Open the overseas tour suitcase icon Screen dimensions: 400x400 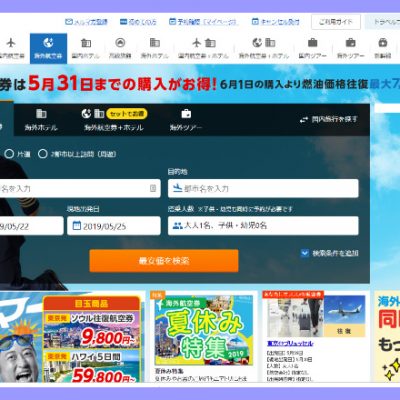coord(350,43)
